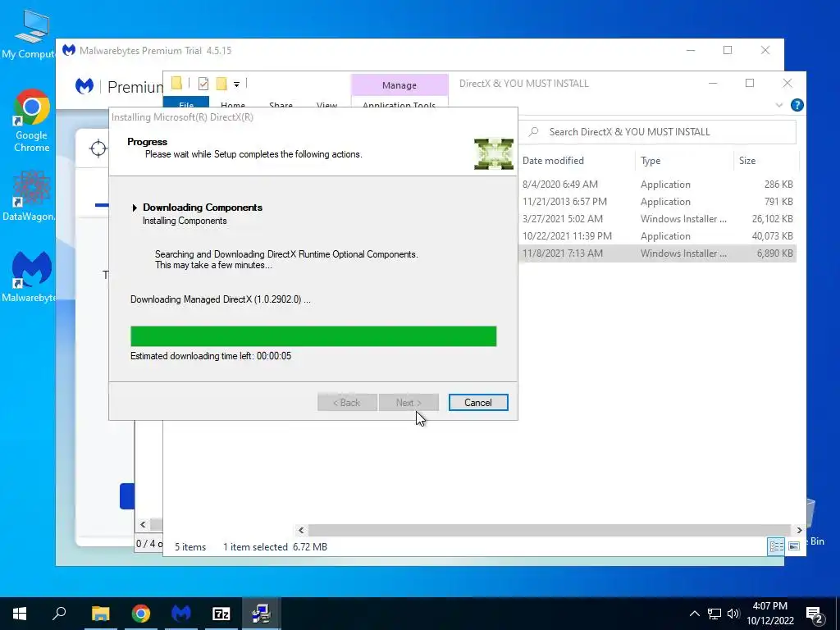
Task: Open the Home ribbon tab
Action: [x=232, y=104]
